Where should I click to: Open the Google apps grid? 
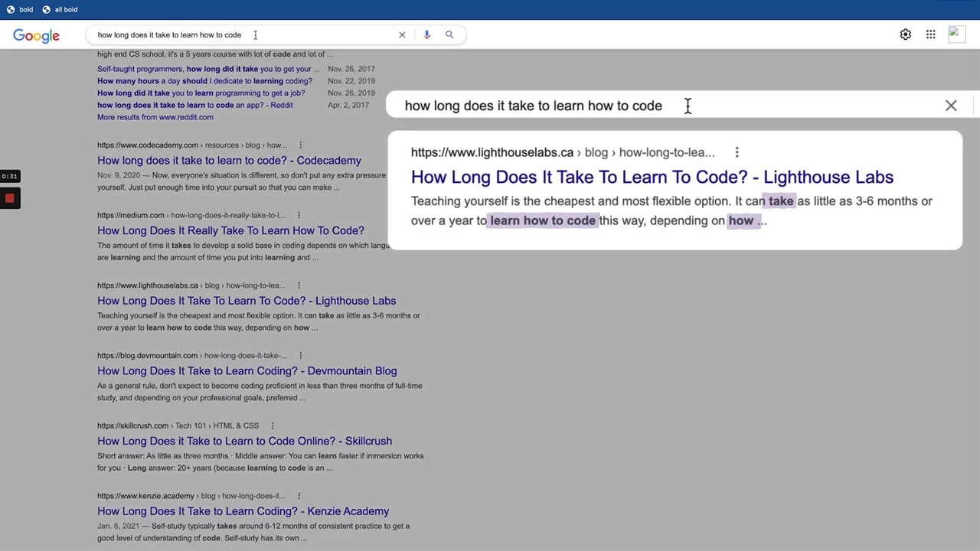coord(930,34)
